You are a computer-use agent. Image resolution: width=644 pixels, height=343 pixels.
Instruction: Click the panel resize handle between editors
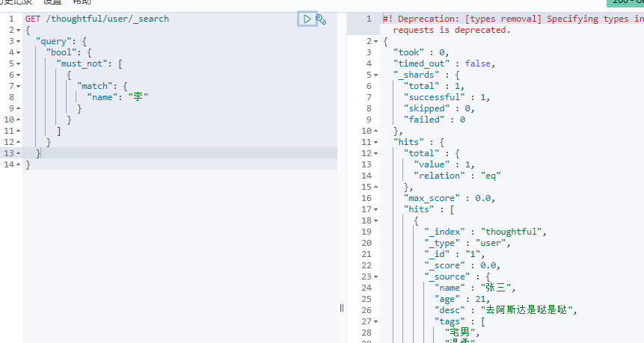click(x=342, y=308)
